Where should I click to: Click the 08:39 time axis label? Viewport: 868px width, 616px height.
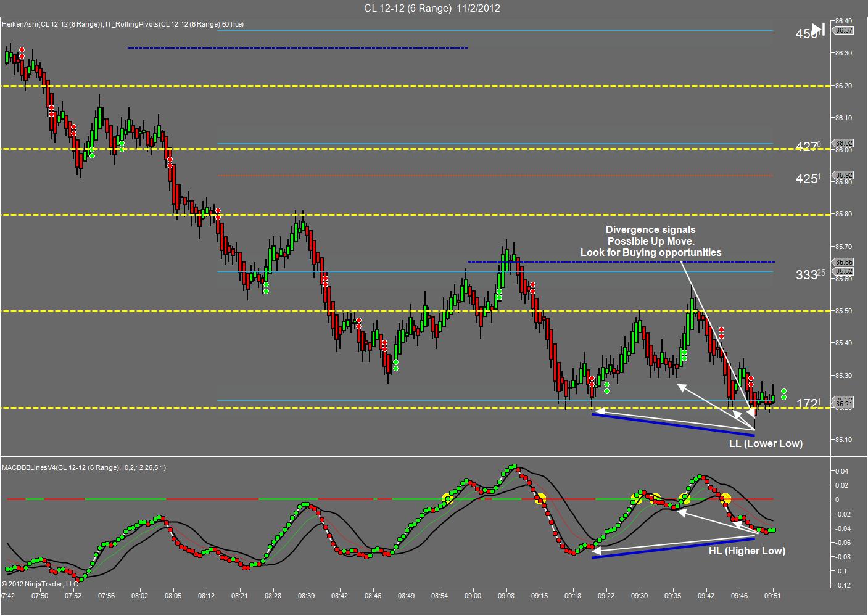[307, 596]
